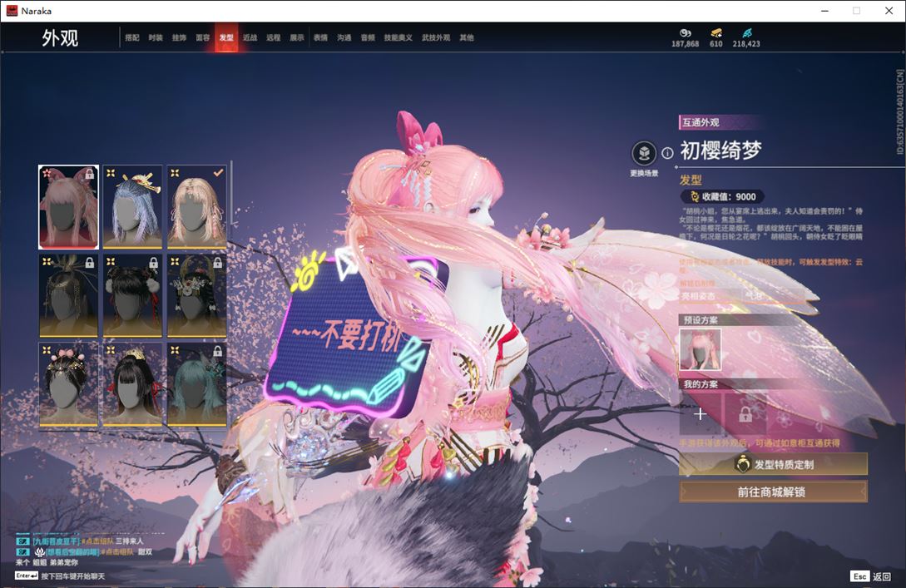Click the locked scheme slot under 我的方案
The height and width of the screenshot is (588, 906).
(745, 413)
